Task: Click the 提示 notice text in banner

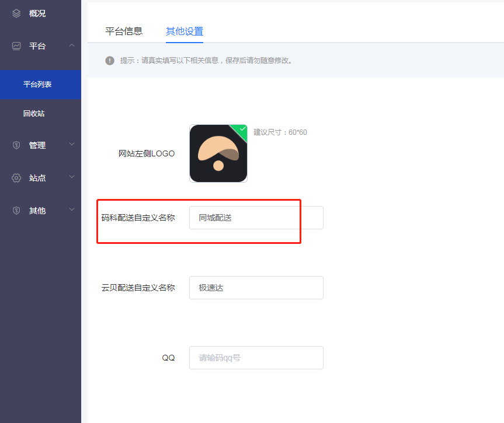Action: [206, 60]
